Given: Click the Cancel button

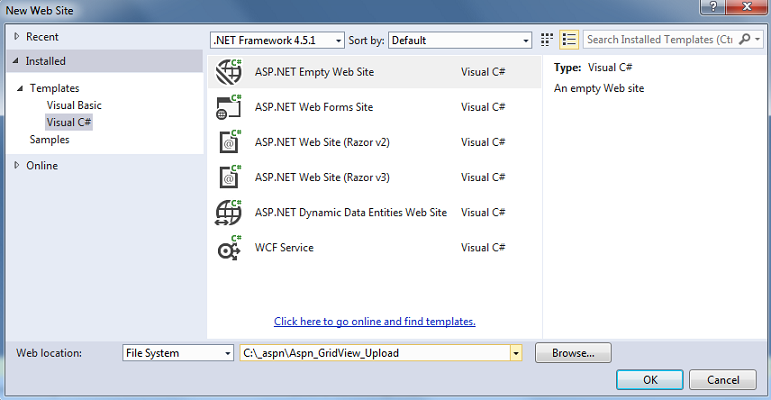Looking at the screenshot, I should tap(723, 380).
